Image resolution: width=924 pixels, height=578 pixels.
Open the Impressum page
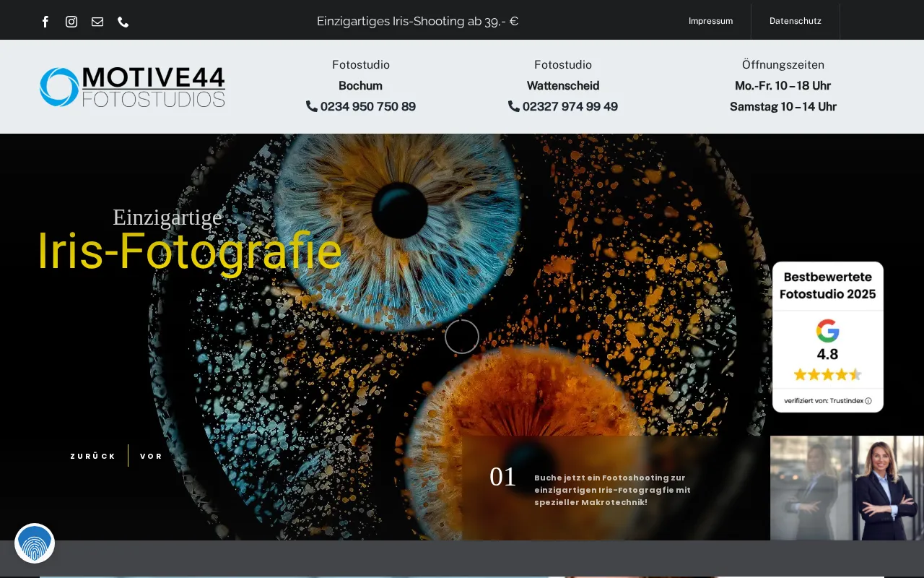710,21
